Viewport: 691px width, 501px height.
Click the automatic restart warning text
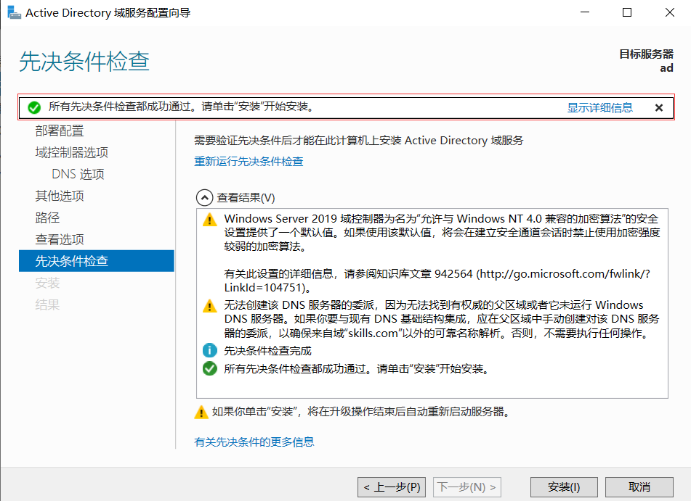pos(360,412)
